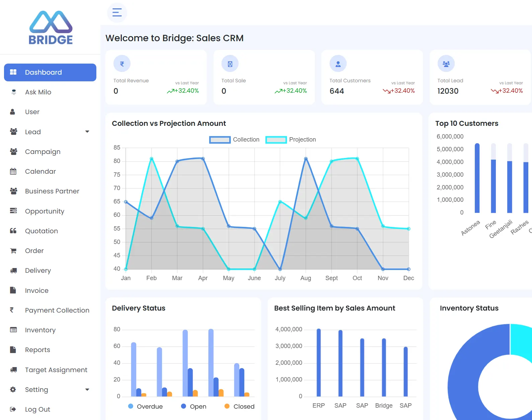Click the Total Revenue rupee icon
The height and width of the screenshot is (420, 532).
pos(122,64)
